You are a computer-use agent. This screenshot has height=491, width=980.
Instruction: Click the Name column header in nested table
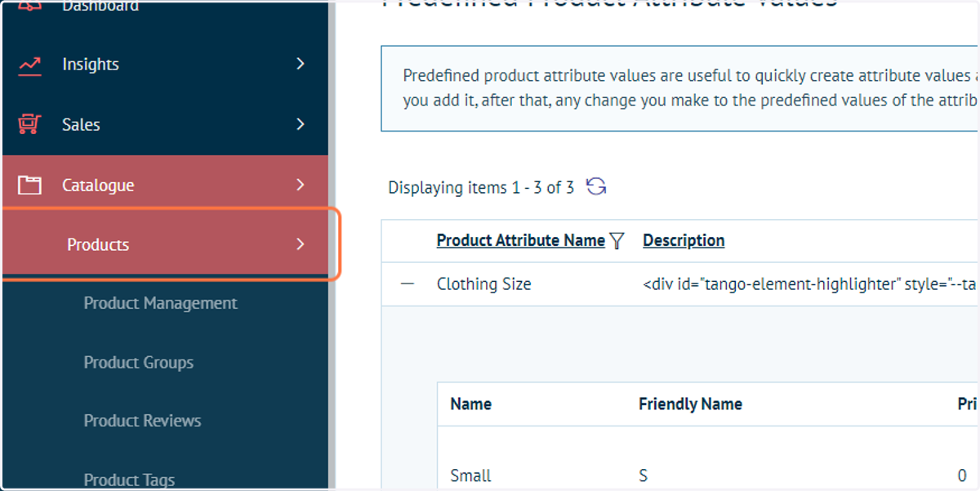[470, 404]
